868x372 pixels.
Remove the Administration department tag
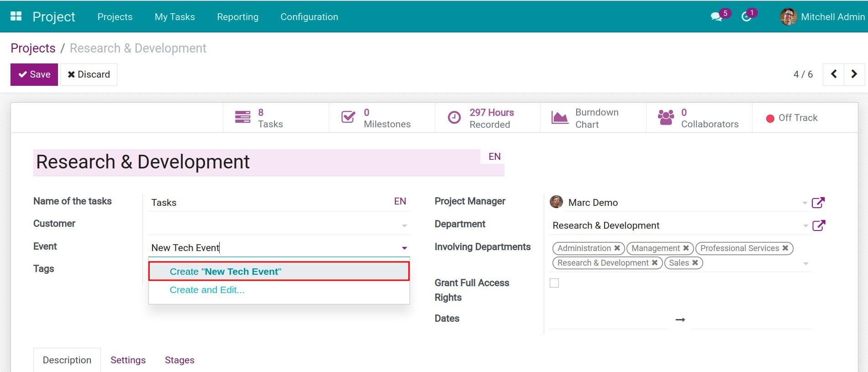[617, 248]
